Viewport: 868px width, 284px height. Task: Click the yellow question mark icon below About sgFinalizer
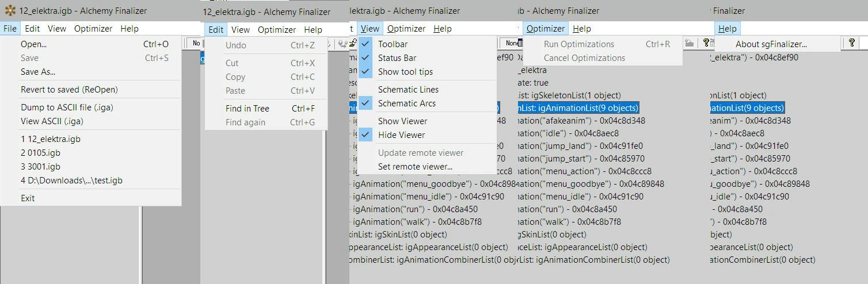tap(852, 43)
